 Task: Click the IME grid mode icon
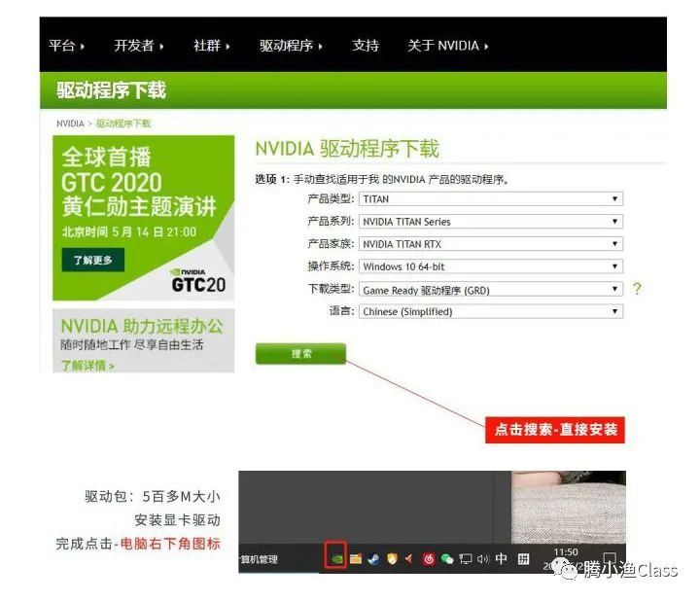(523, 558)
